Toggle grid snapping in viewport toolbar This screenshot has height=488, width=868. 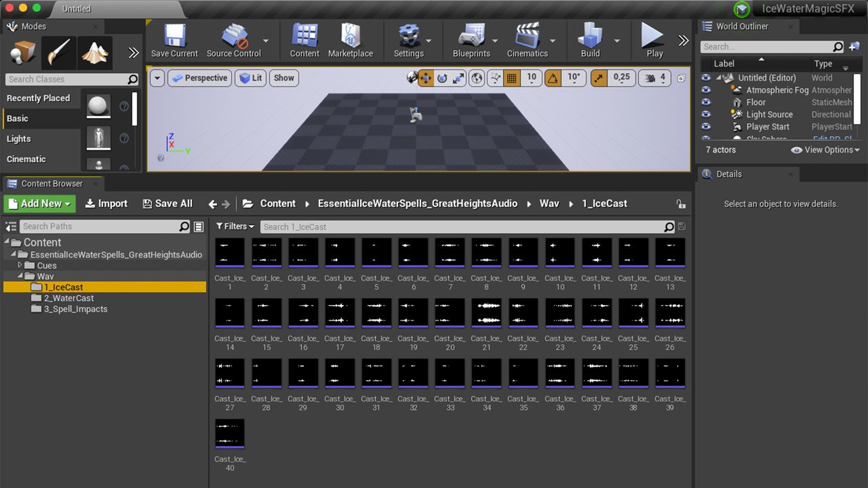pyautogui.click(x=512, y=78)
